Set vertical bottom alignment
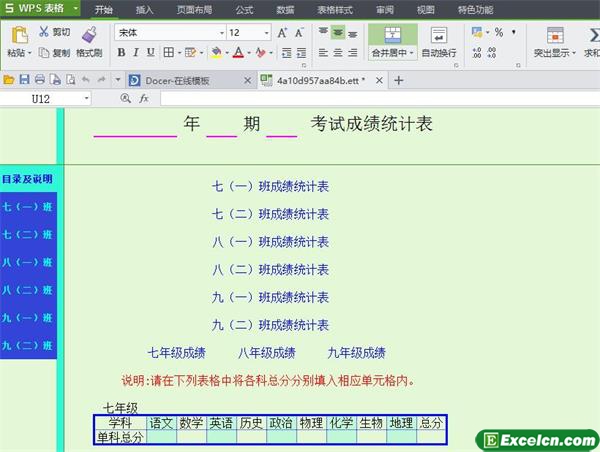This screenshot has height=452, width=600. [x=352, y=34]
